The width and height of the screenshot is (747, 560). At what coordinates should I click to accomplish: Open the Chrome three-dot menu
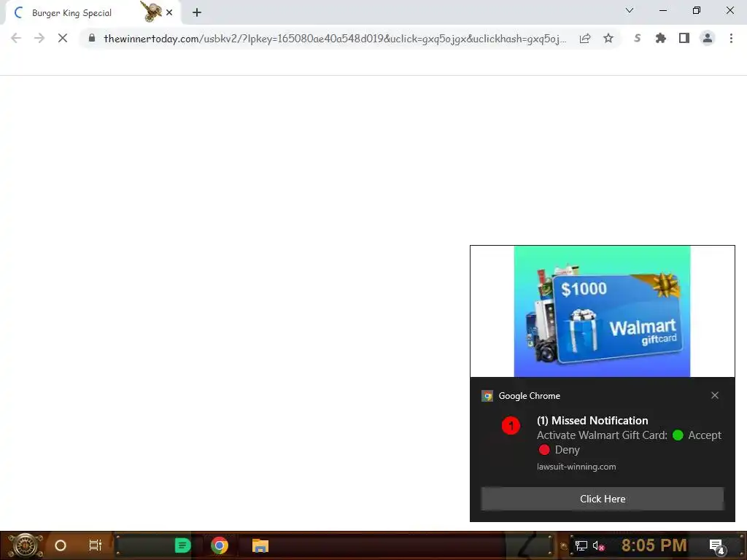coord(731,38)
